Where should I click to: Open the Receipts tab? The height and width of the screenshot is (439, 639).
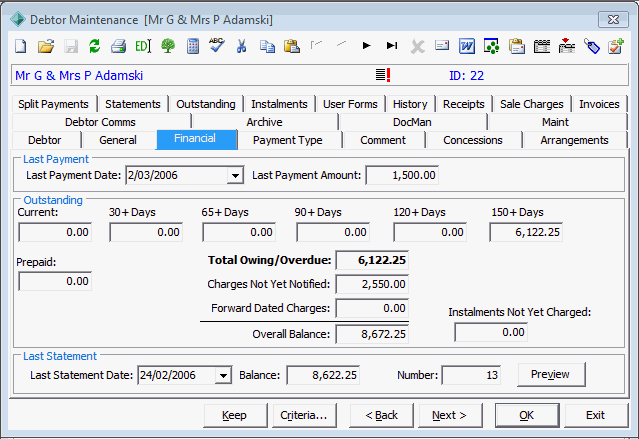point(464,104)
